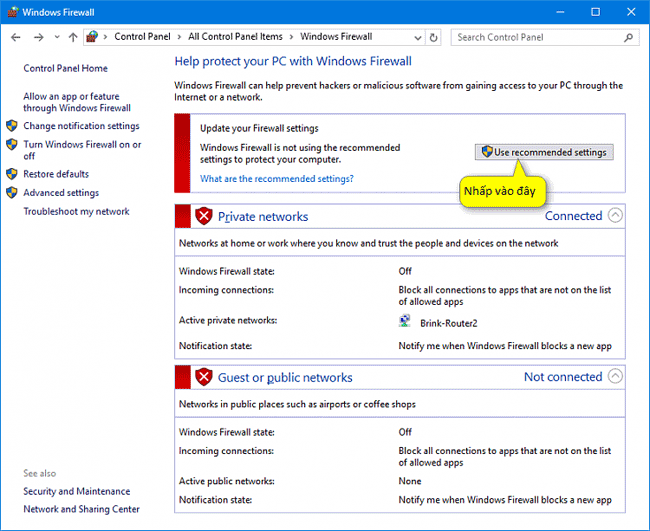The width and height of the screenshot is (650, 531).
Task: Click the shield icon beside Turn Windows Firewall
Action: point(12,144)
